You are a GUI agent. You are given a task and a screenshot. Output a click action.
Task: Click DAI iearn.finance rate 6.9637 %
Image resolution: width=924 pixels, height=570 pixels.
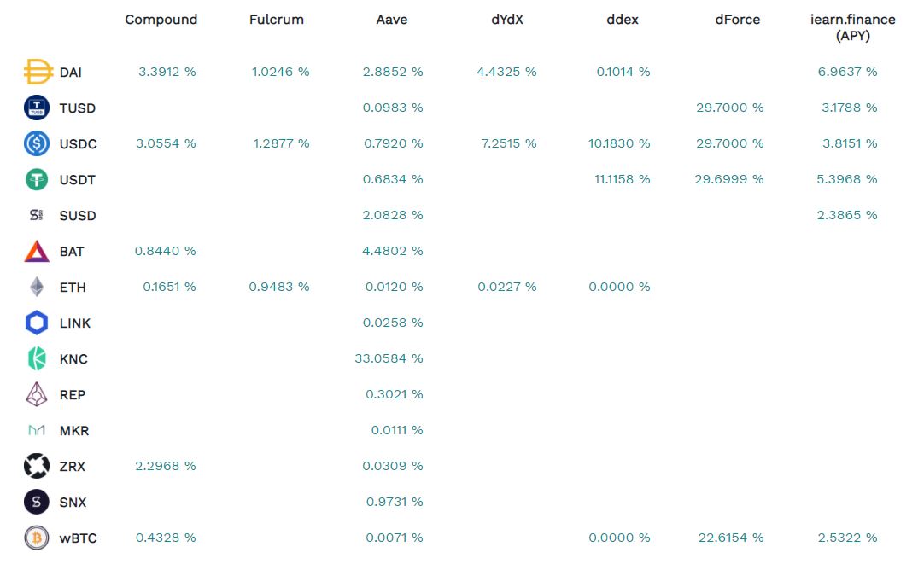847,72
